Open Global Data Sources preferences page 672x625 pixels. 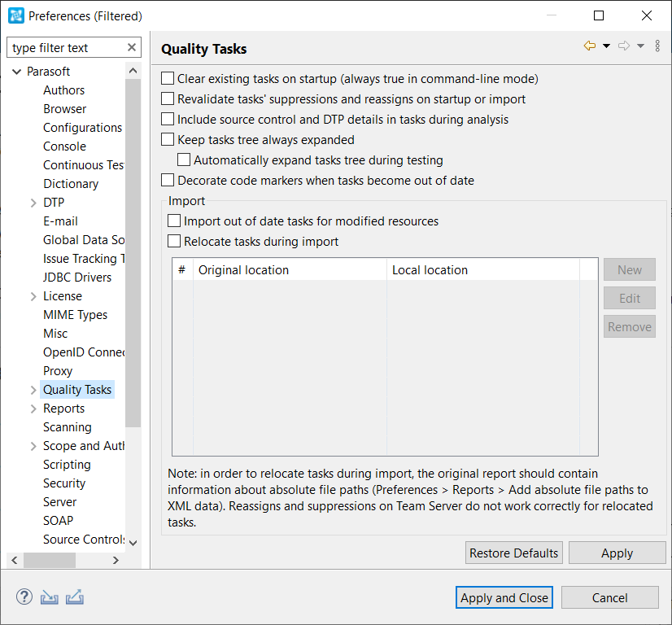(84, 240)
